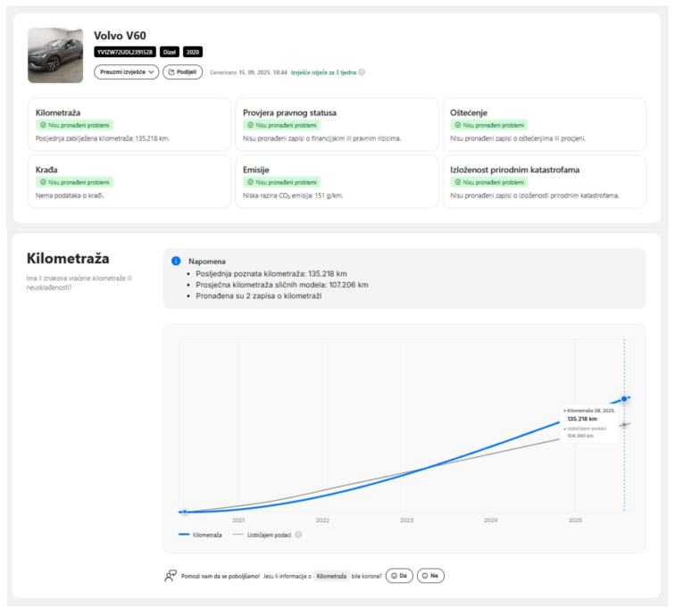The image size is (675, 616).
Task: Click the feedback person-speech icon
Action: (170, 576)
